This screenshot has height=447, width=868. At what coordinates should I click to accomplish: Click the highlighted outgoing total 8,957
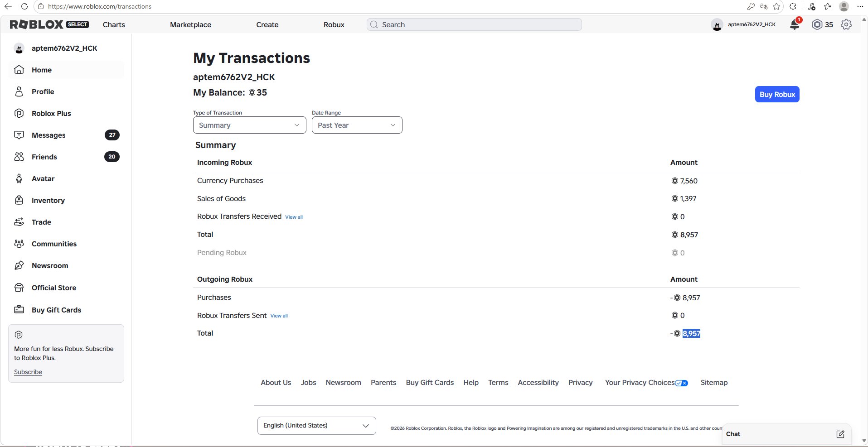pos(692,333)
